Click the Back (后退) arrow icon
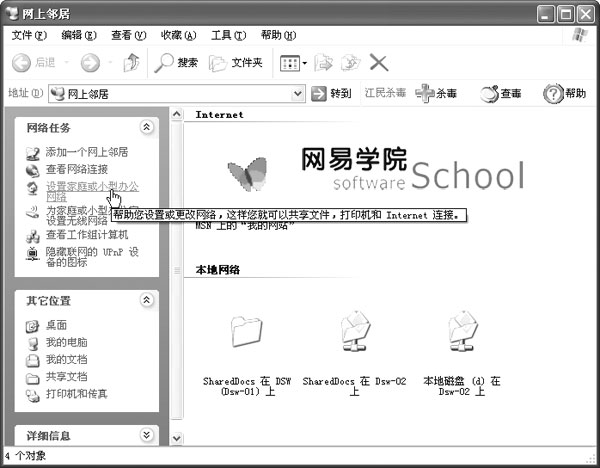 point(21,62)
